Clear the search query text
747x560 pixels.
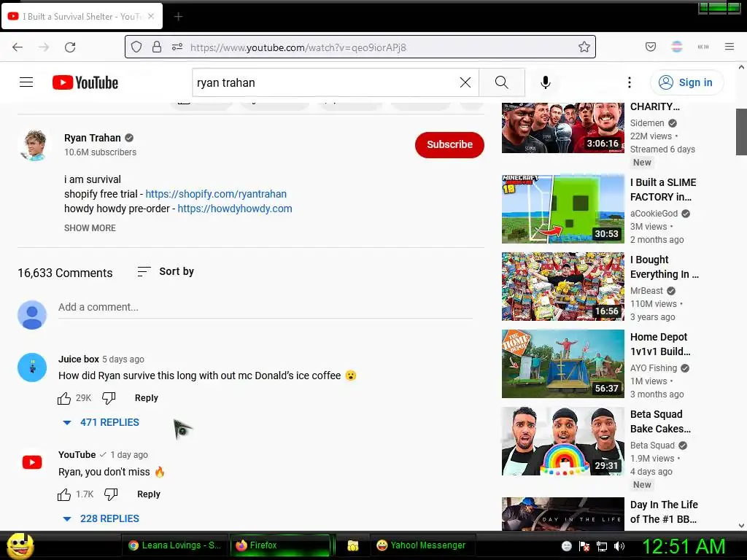[465, 82]
